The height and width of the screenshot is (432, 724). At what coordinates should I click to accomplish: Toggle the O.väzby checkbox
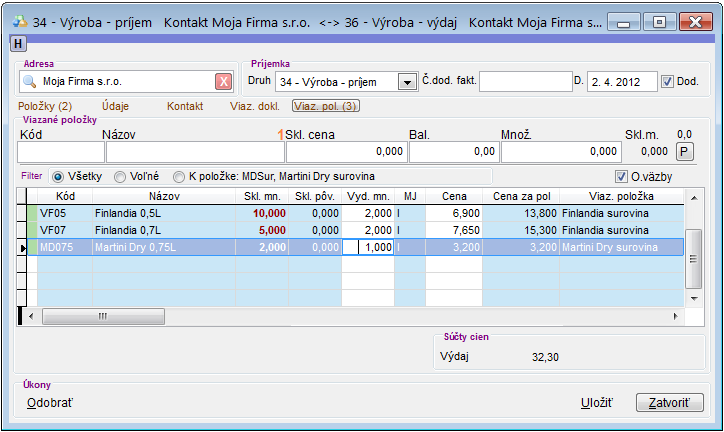click(621, 177)
